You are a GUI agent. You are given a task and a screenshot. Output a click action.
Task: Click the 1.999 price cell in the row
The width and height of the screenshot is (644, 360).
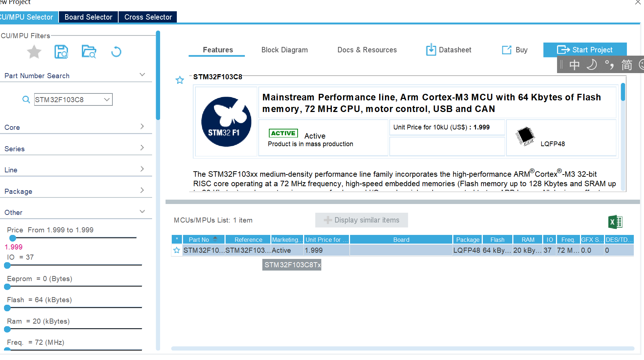pyautogui.click(x=327, y=250)
